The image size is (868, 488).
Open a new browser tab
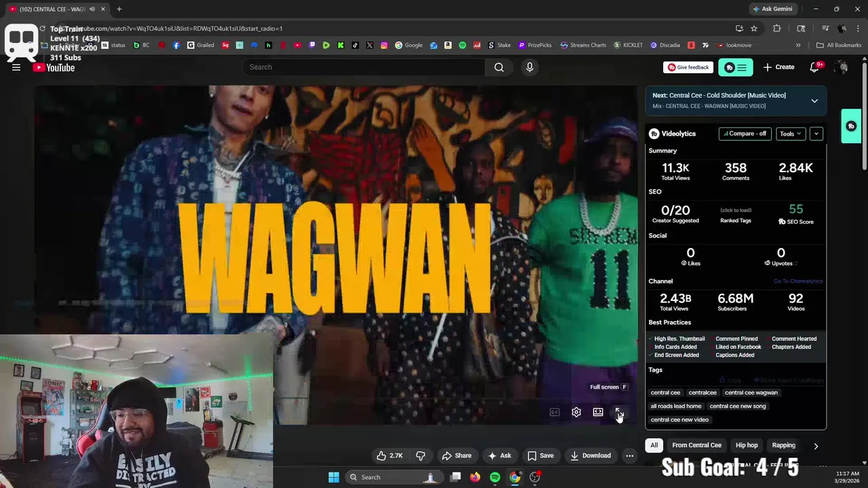click(119, 9)
